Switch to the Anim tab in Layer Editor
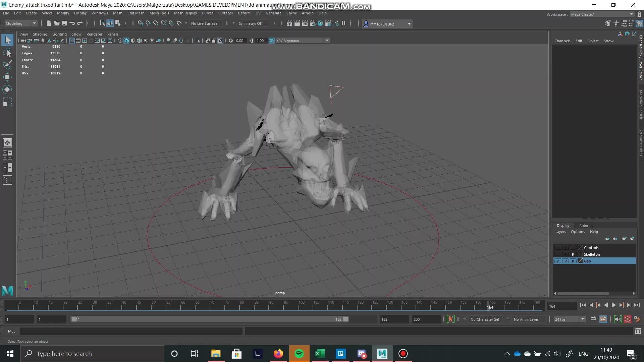The height and width of the screenshot is (362, 644). tap(583, 225)
